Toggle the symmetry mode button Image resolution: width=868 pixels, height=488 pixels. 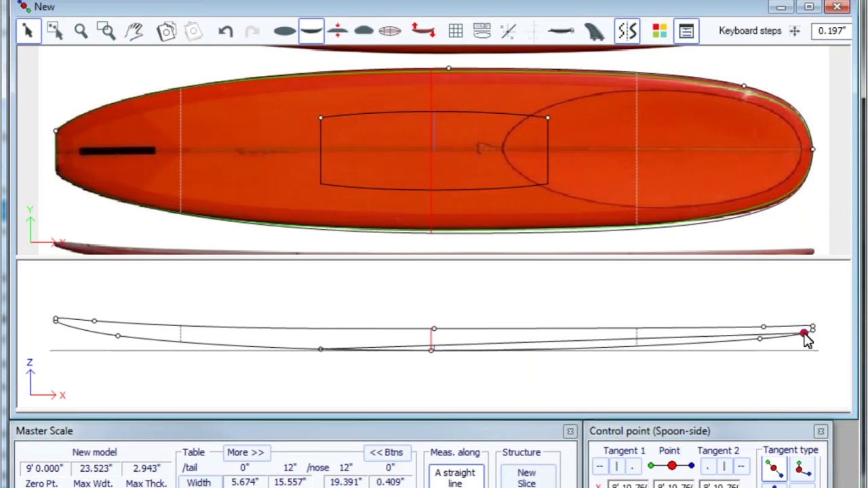[627, 31]
